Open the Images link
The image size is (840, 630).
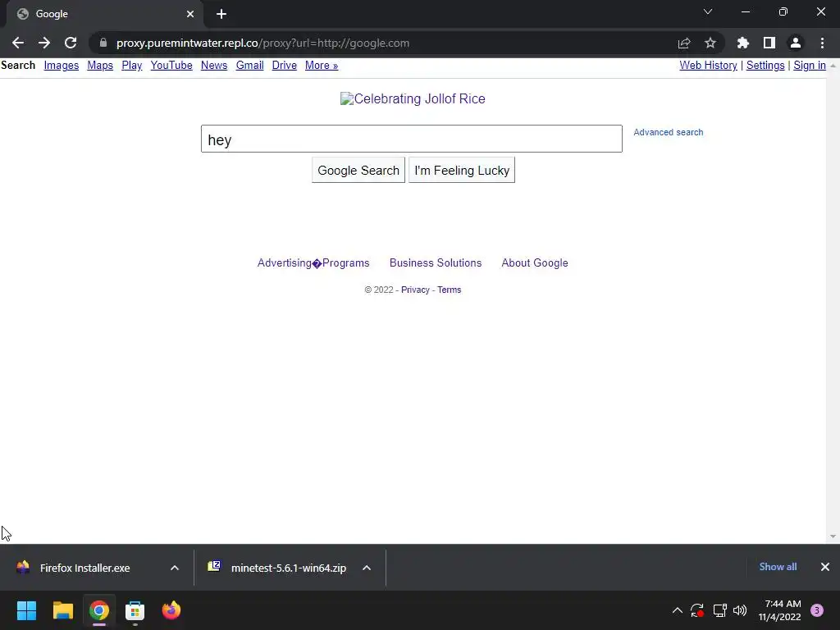click(x=61, y=66)
